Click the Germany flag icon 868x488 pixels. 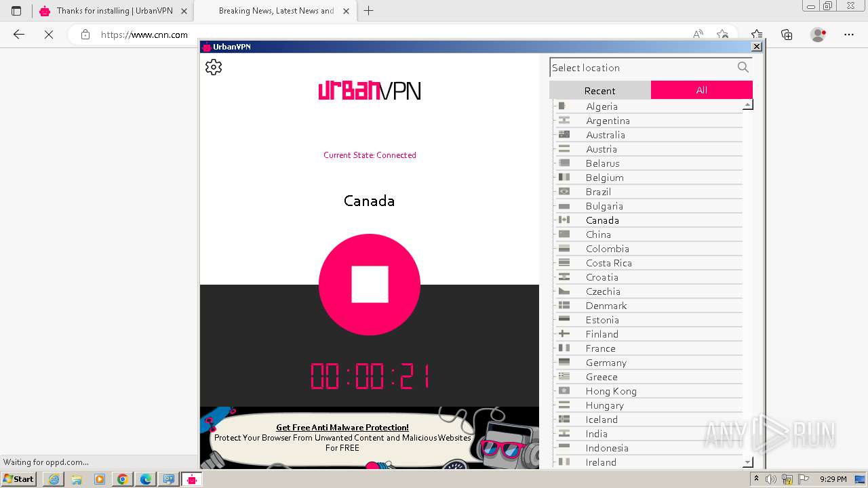(564, 362)
